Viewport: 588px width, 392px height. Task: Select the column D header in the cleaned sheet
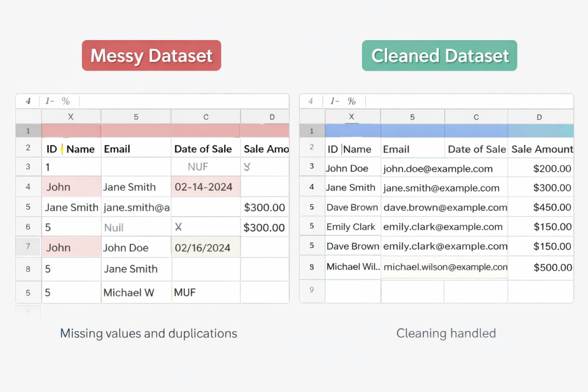pyautogui.click(x=539, y=117)
